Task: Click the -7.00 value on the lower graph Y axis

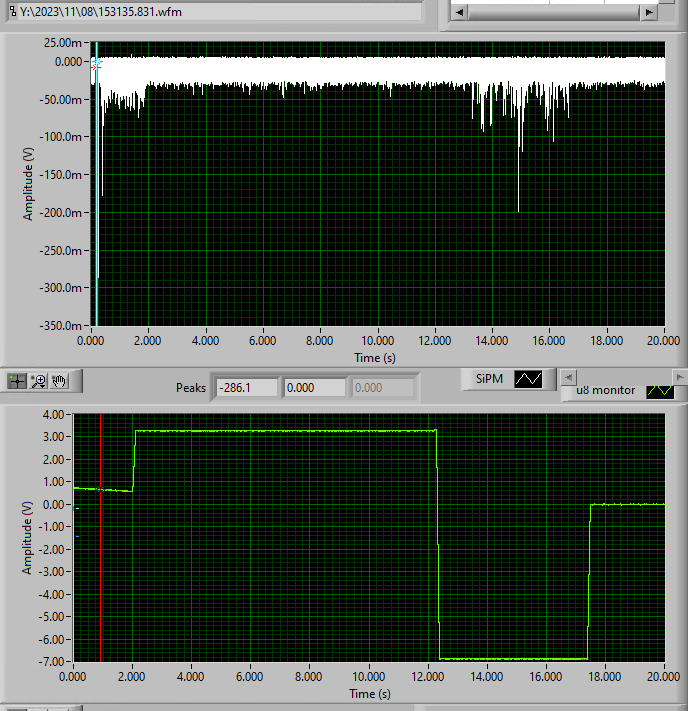Action: (51, 662)
